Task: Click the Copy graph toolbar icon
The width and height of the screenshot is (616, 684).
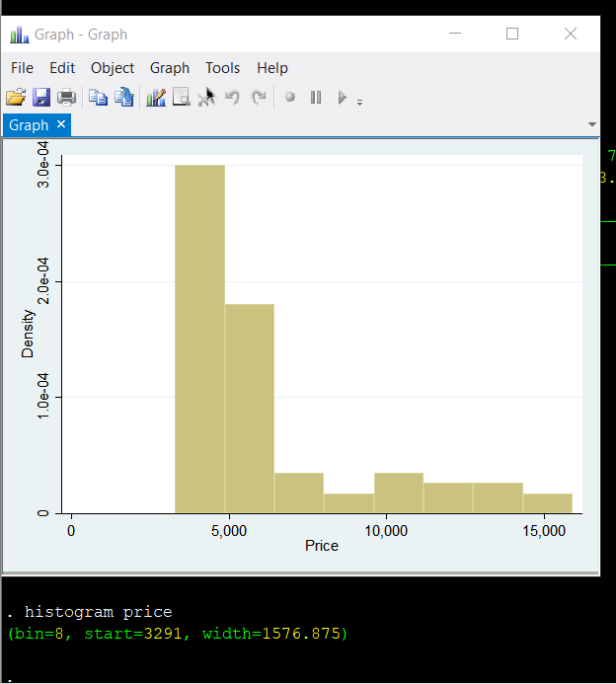Action: click(98, 98)
